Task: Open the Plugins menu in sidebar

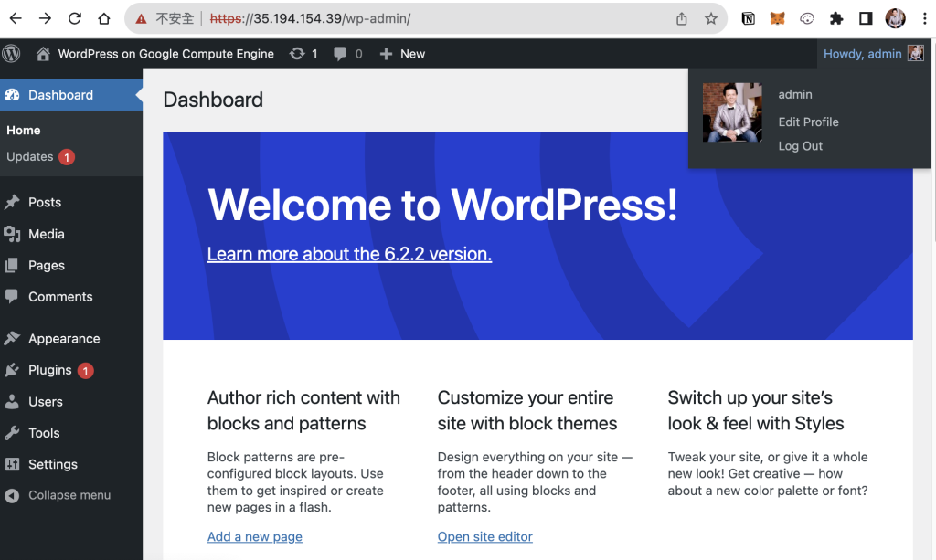Action: click(49, 370)
